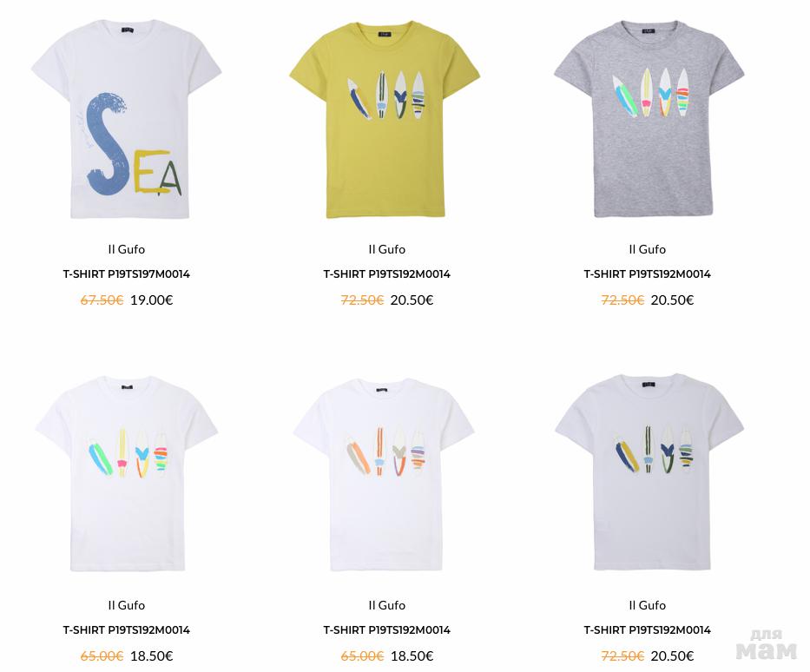
Task: Click 18.50€ price under orange-surfboard t-shirt
Action: [412, 656]
